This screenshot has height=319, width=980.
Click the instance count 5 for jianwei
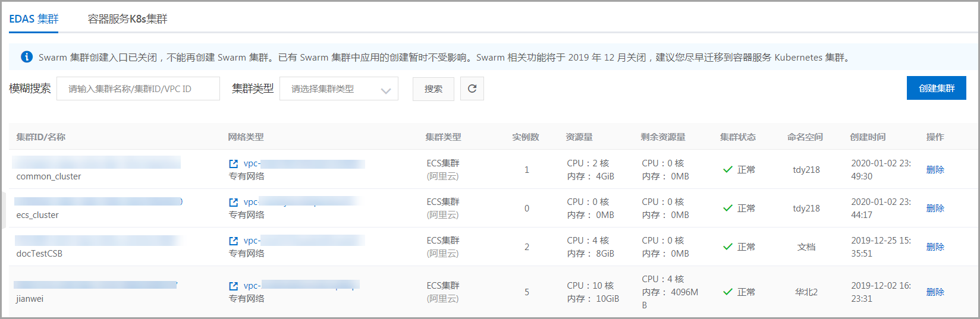(x=527, y=292)
